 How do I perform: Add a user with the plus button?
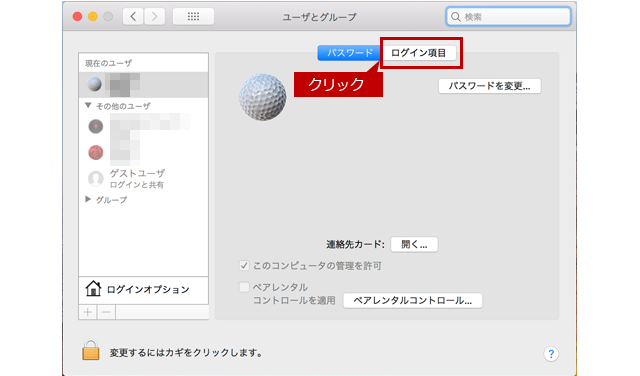click(88, 312)
